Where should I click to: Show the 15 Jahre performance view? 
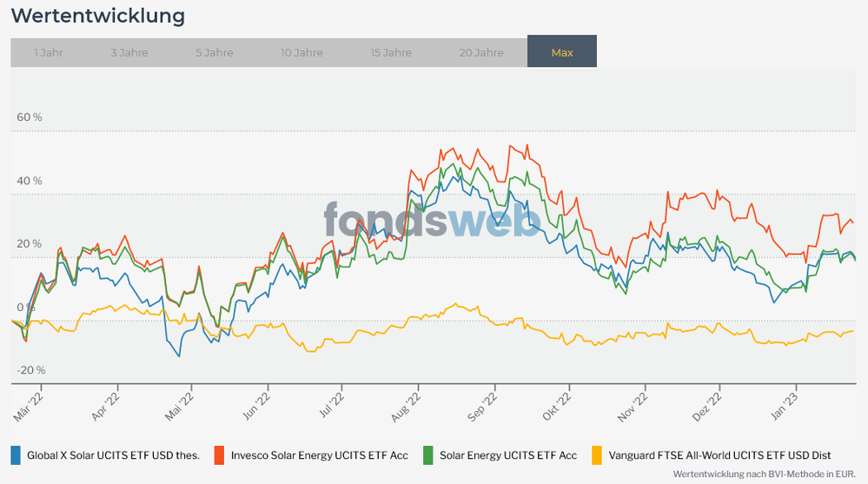pos(391,52)
